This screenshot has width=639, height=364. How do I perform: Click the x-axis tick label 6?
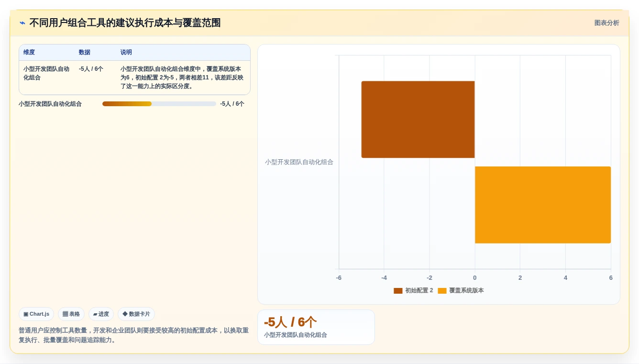tap(611, 278)
